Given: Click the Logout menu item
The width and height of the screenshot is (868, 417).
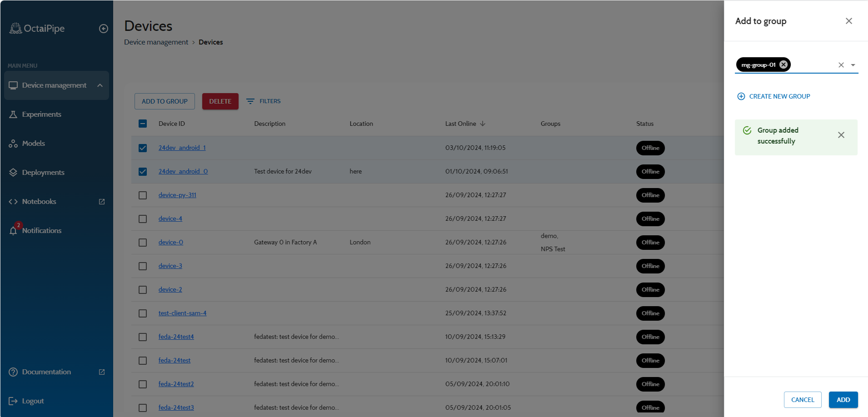Looking at the screenshot, I should pyautogui.click(x=56, y=401).
